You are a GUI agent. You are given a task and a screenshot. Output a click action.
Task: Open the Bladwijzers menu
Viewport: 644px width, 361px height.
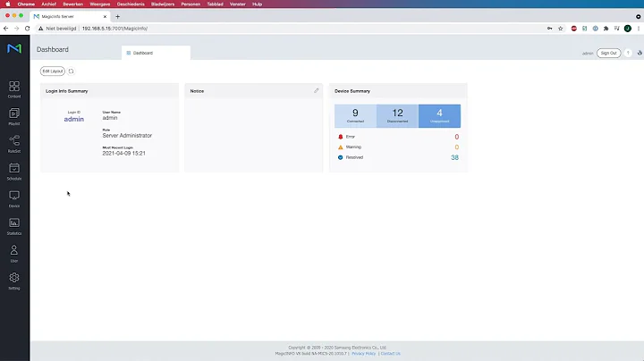point(163,4)
